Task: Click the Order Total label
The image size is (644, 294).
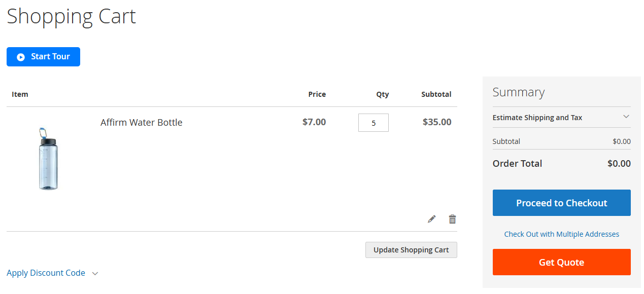Action: 517,163
